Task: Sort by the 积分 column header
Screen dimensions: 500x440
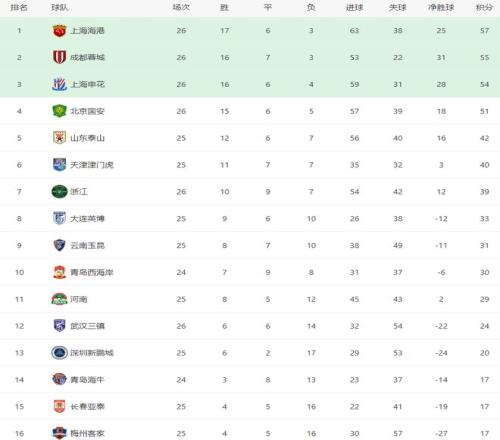Action: click(x=484, y=7)
